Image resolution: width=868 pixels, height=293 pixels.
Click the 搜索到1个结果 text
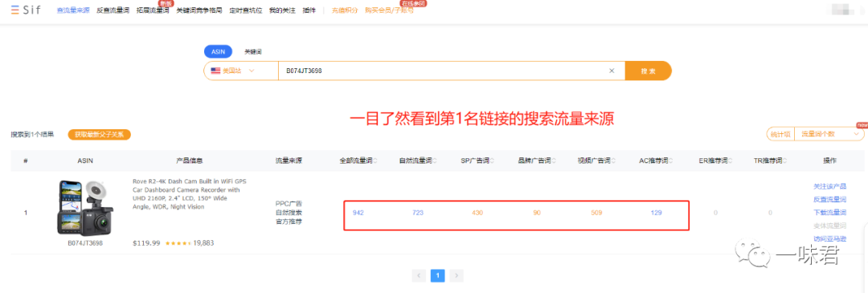click(32, 134)
